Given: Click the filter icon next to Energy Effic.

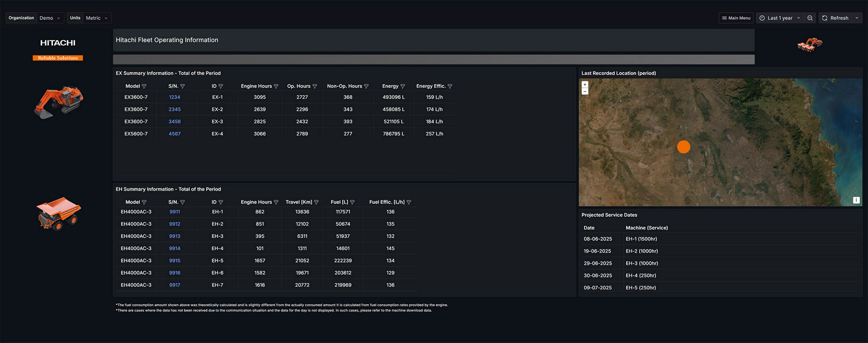Looking at the screenshot, I should 450,86.
